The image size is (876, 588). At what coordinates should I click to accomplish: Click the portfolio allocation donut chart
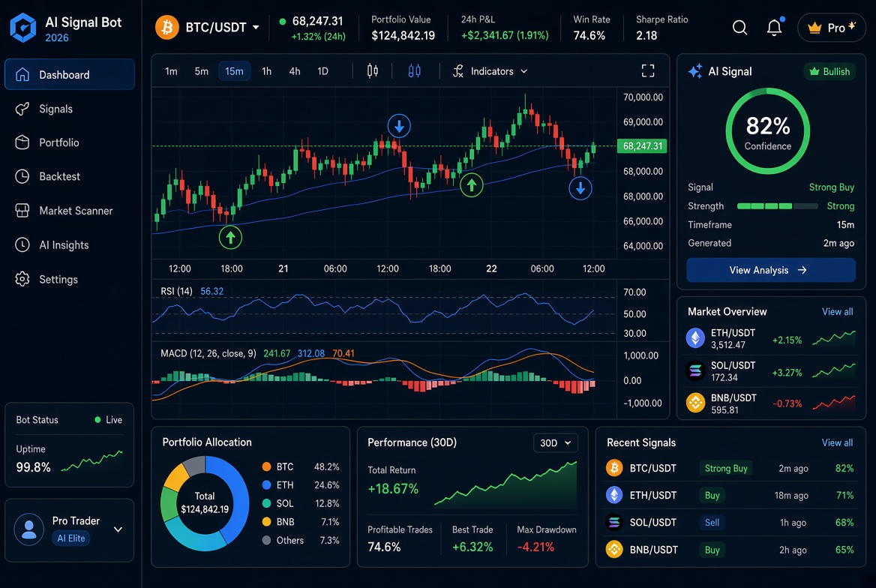(205, 503)
